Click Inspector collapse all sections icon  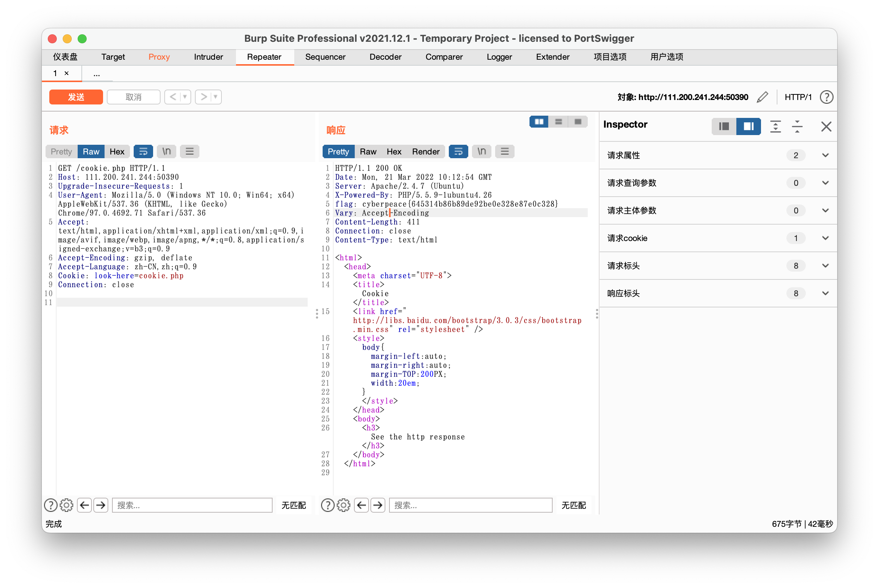point(797,126)
